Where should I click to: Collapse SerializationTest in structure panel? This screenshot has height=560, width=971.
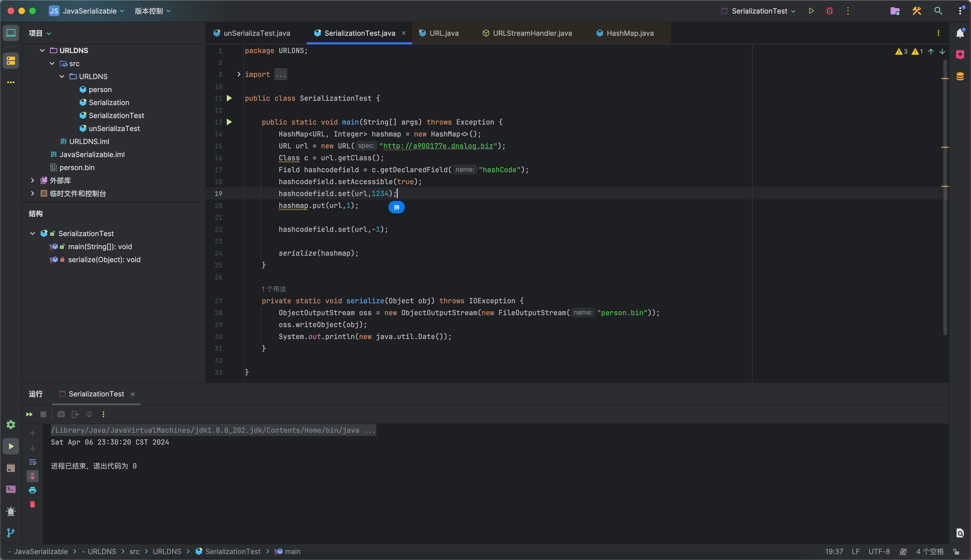click(x=32, y=233)
